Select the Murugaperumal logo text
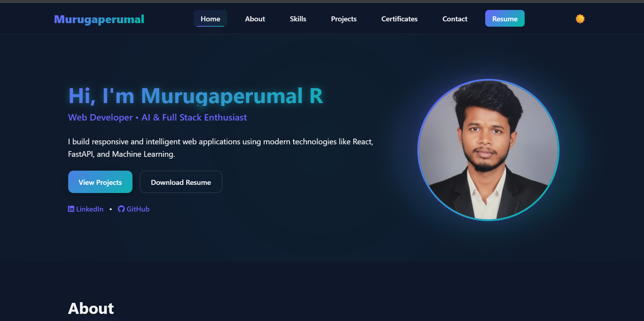 pyautogui.click(x=99, y=19)
